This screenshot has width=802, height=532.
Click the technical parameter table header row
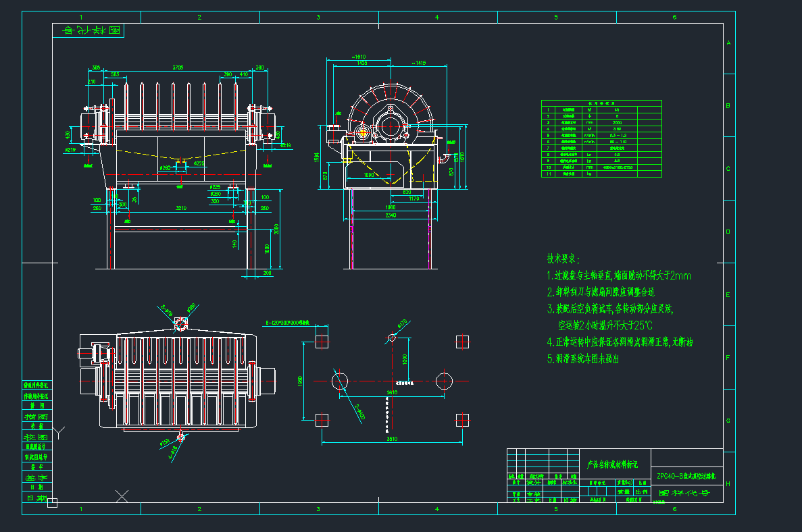pos(601,103)
